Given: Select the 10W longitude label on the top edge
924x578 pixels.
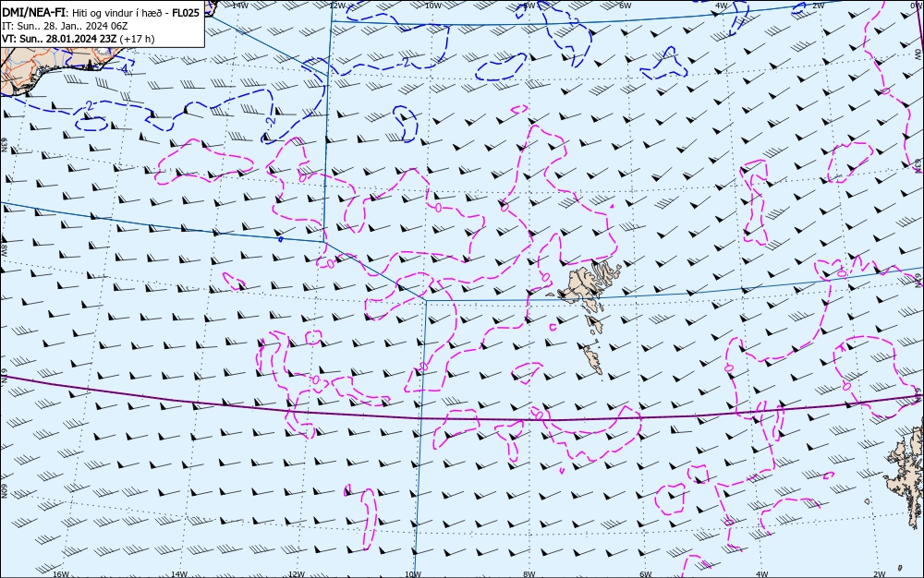Looking at the screenshot, I should (x=433, y=6).
